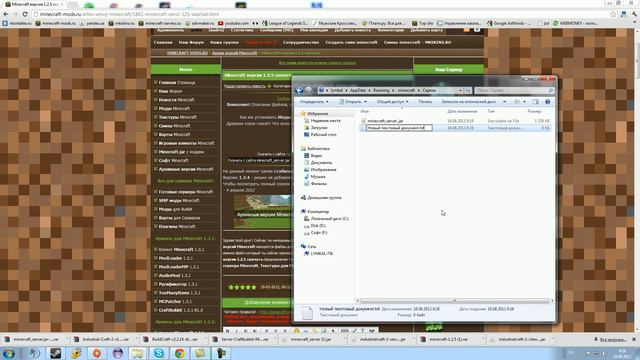Open the Видео library in Explorer
This screenshot has width=640, height=360.
(x=313, y=156)
